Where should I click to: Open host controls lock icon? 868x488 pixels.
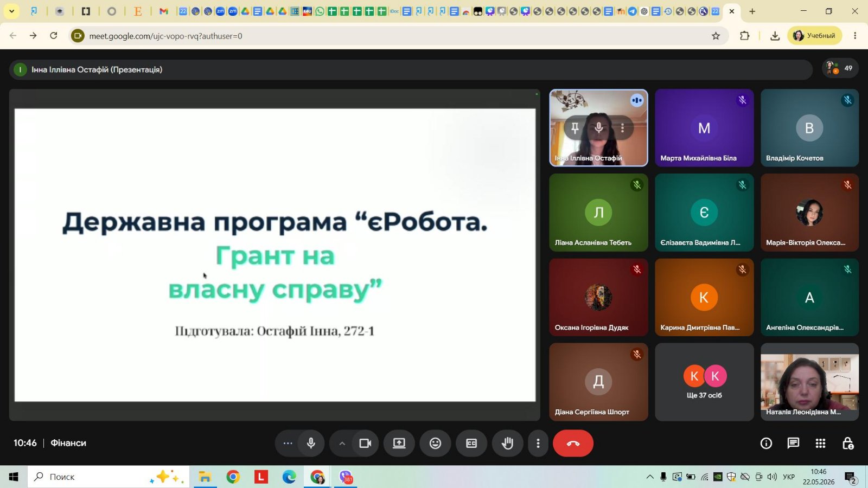click(x=848, y=444)
